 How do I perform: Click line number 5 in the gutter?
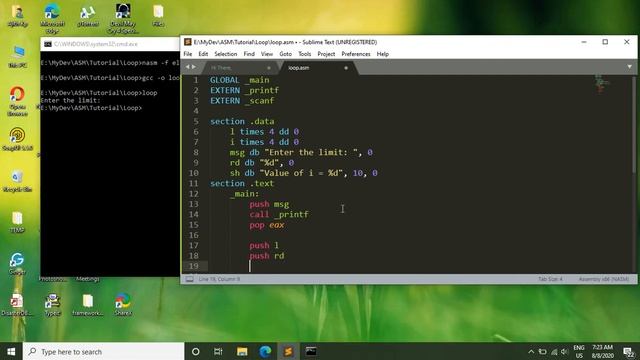click(196, 121)
